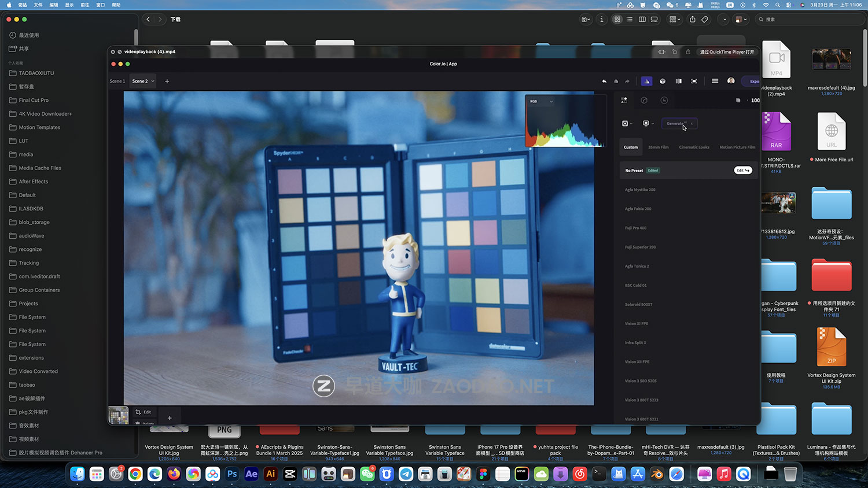Click the redo arrow in Color.io toolbar
Viewport: 868px width, 488px height.
(x=627, y=81)
